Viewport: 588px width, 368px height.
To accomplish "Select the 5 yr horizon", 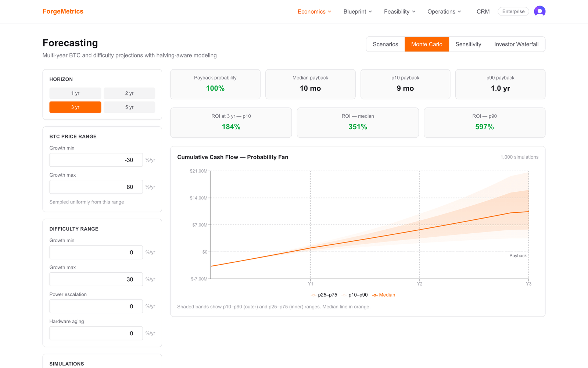I will (x=129, y=107).
